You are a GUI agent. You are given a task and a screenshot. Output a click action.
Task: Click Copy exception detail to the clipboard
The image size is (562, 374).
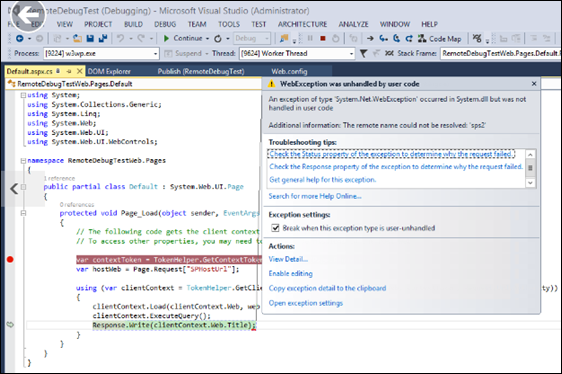[327, 288]
